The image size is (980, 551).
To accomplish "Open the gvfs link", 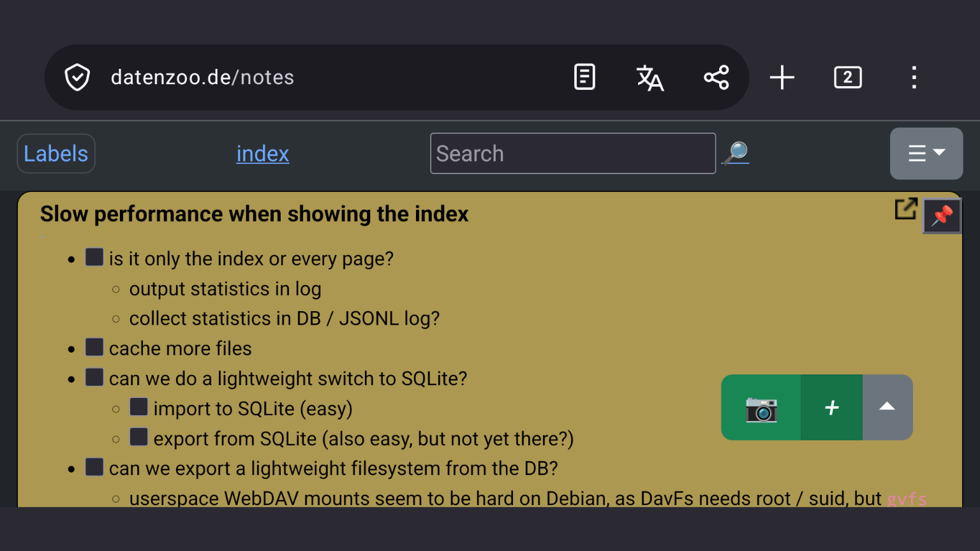I will click(x=907, y=498).
